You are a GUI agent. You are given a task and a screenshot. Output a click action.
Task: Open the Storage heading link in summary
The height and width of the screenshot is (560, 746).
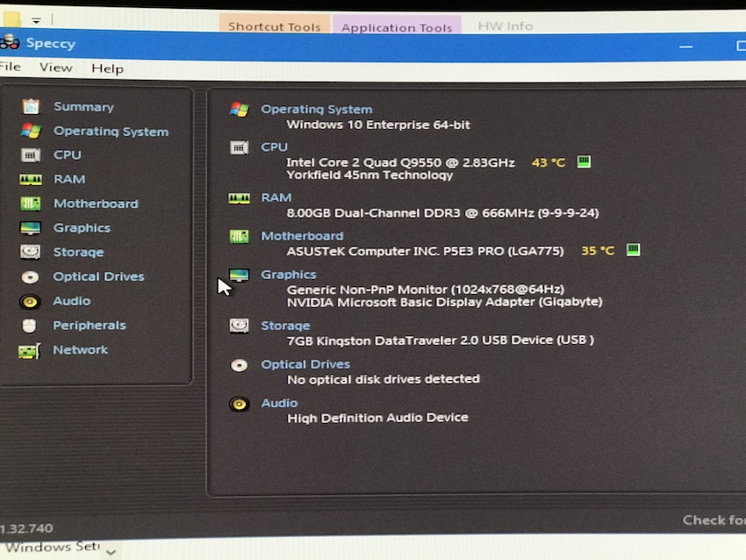[285, 326]
